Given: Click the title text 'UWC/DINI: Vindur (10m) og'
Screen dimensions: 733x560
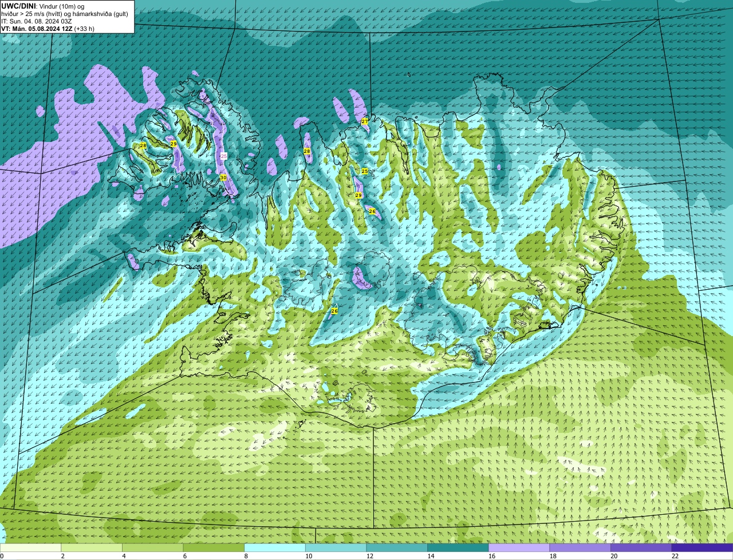Looking at the screenshot, I should 43,6.
